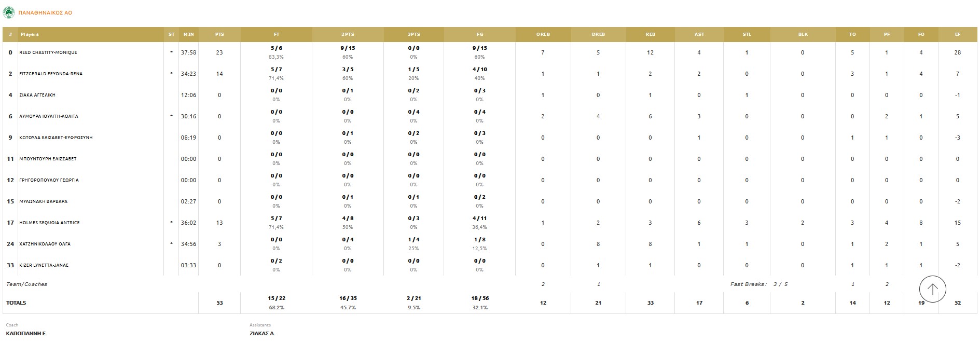Sort by the 3PTS column header
The height and width of the screenshot is (342, 980).
tap(413, 34)
